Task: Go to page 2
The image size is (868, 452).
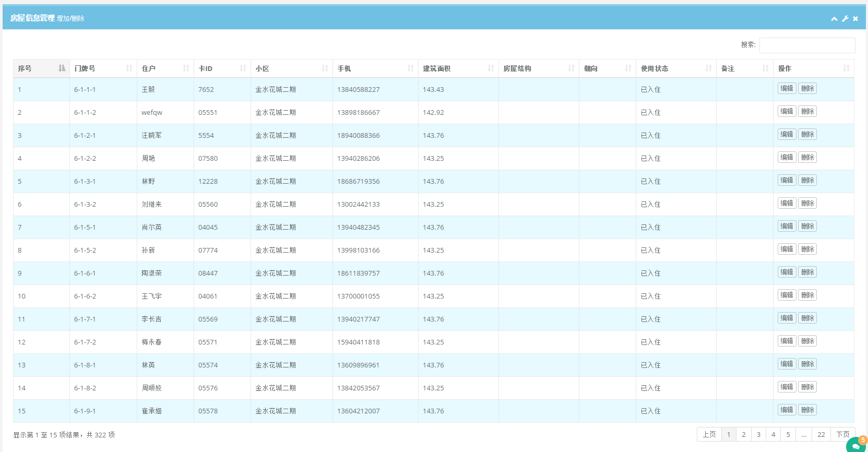Action: (743, 434)
